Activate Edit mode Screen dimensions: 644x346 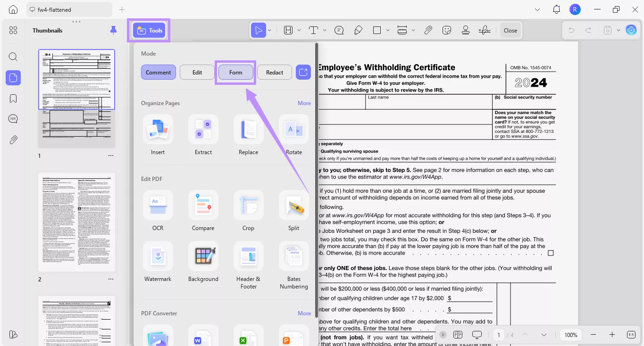pos(196,72)
